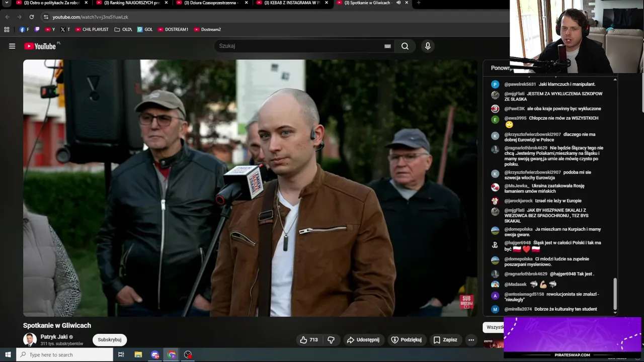Switch to the 'Ostro o politykach' tab
This screenshot has width=644, height=362.
coord(52,3)
